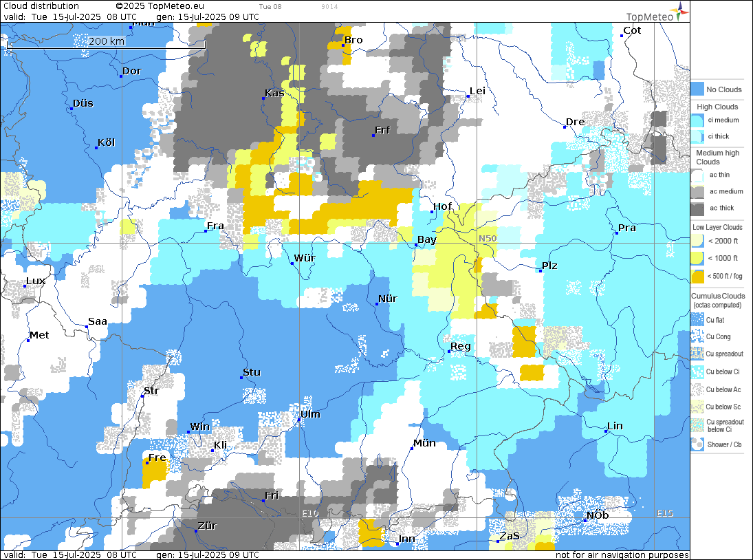This screenshot has height=560, width=753.
Task: Click the ac medium legend swatch
Action: [x=697, y=192]
